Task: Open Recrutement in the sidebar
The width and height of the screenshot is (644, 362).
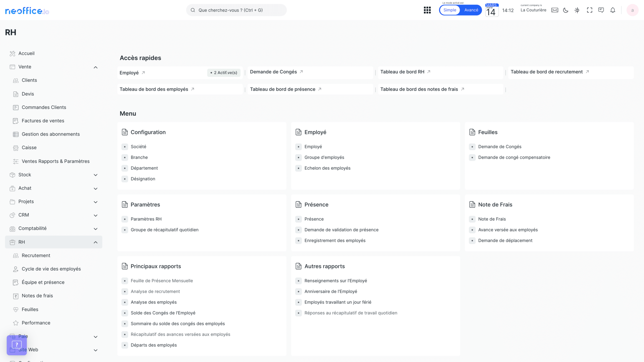Action: [x=36, y=255]
